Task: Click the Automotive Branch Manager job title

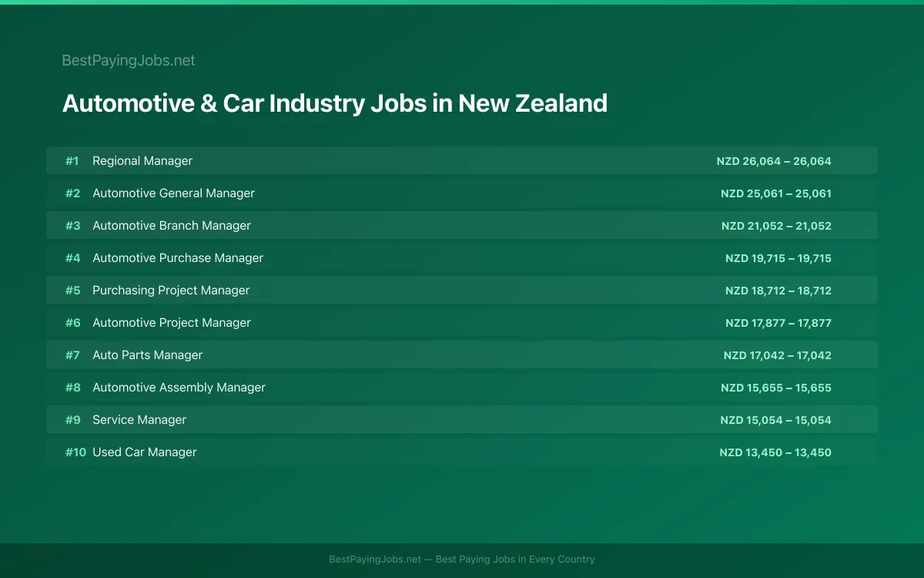Action: click(172, 226)
